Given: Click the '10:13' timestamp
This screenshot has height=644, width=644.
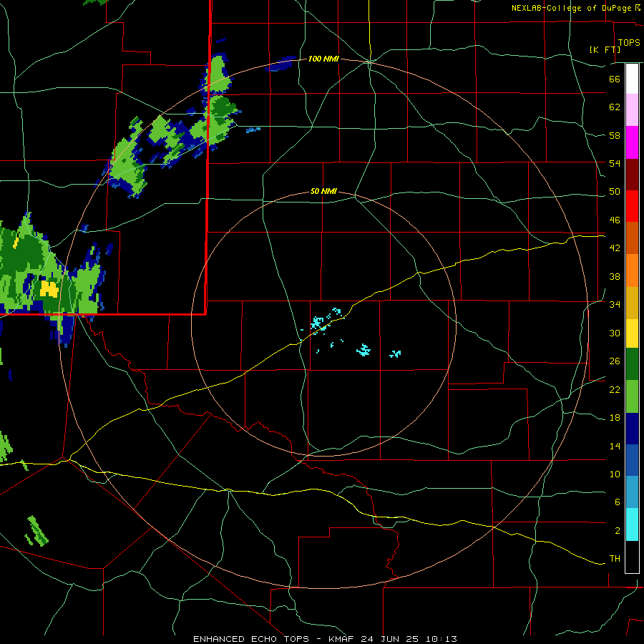Looking at the screenshot, I should [x=440, y=639].
